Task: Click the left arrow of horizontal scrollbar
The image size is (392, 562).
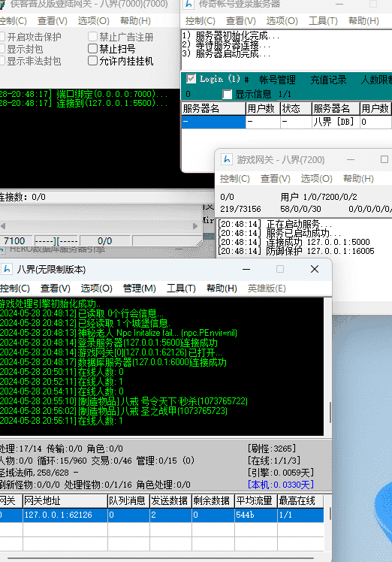Action: pyautogui.click(x=3, y=226)
